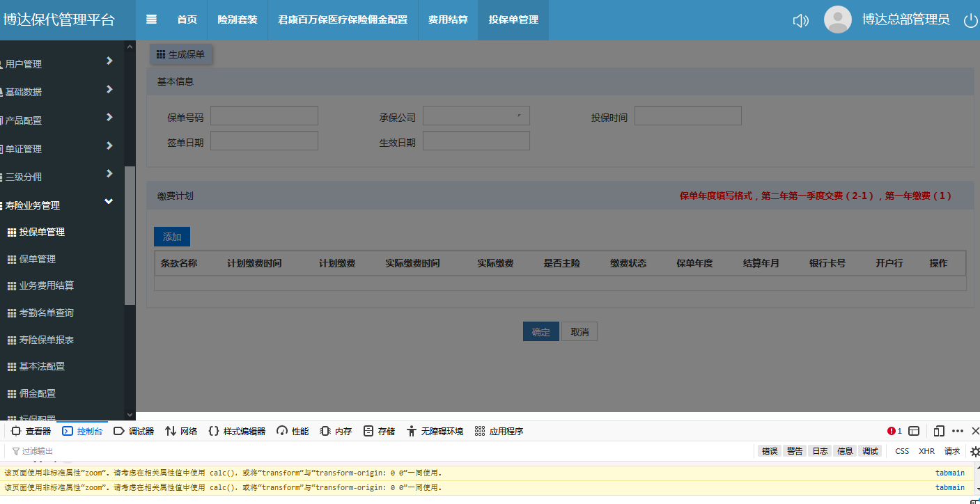Open the 网络 devtools tab
980x504 pixels.
(181, 431)
